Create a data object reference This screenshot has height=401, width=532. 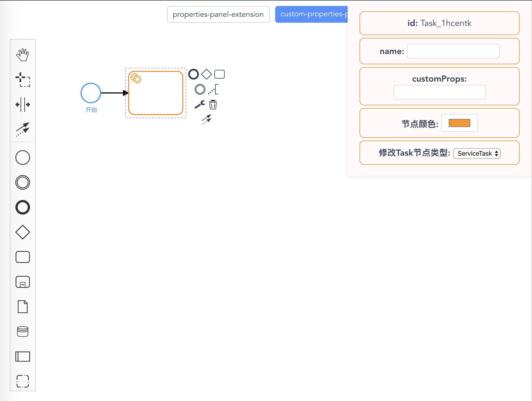pyautogui.click(x=23, y=307)
